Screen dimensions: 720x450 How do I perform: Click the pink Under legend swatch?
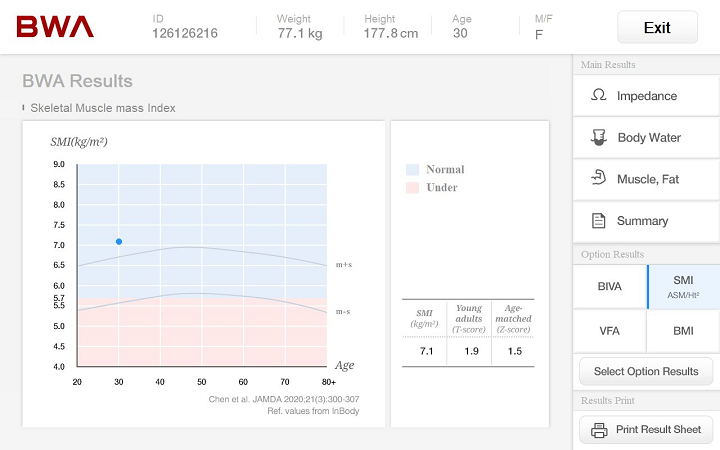412,188
